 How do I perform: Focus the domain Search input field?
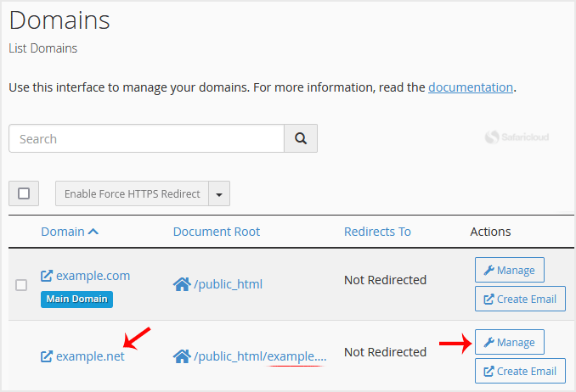146,138
